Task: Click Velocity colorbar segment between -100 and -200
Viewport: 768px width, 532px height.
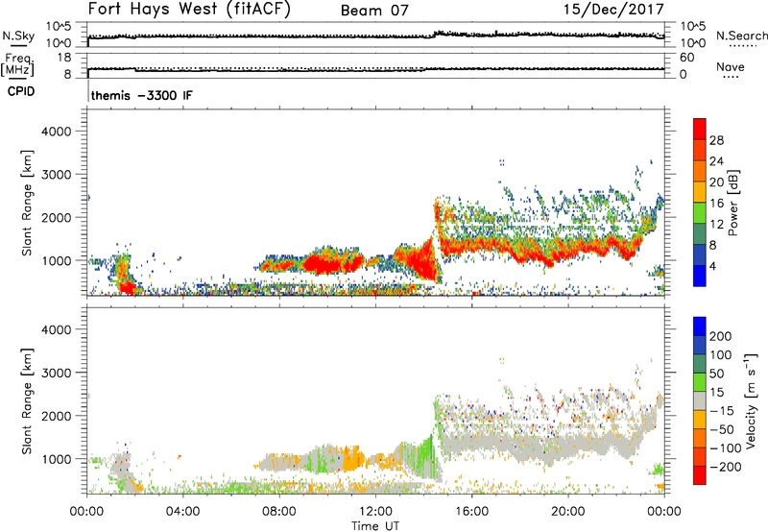Action: tap(700, 457)
